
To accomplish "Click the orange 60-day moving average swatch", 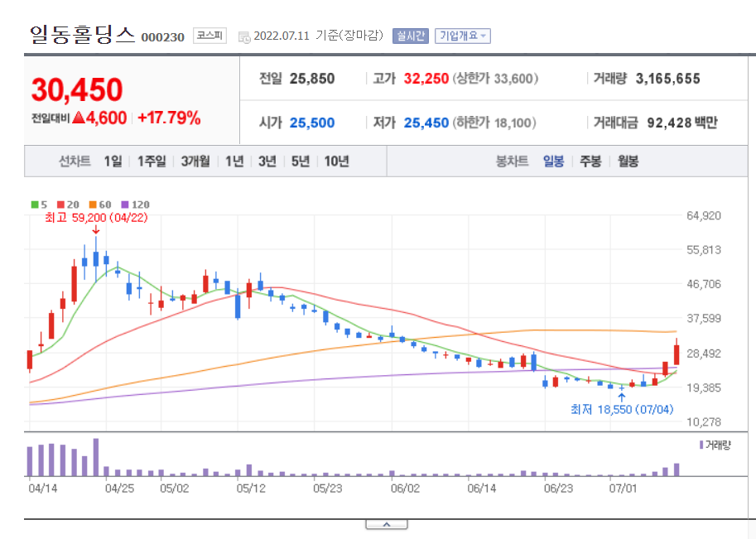I will tap(93, 205).
